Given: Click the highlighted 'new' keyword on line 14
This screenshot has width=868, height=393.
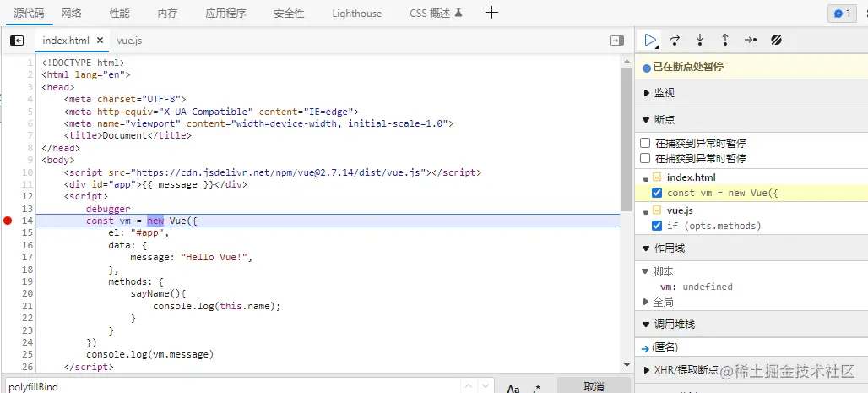Looking at the screenshot, I should pyautogui.click(x=155, y=221).
